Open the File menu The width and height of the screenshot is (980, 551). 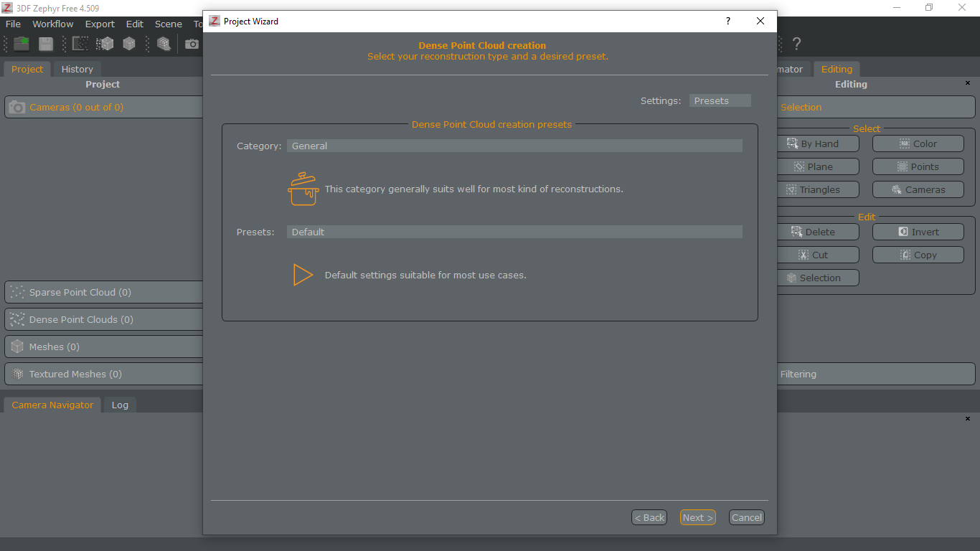point(13,24)
